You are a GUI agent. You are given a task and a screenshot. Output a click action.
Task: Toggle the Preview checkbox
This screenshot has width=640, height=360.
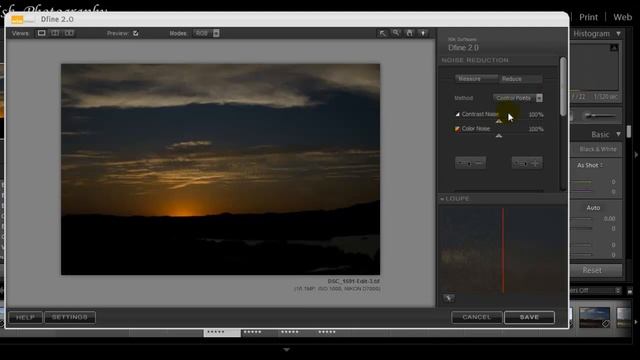point(136,33)
